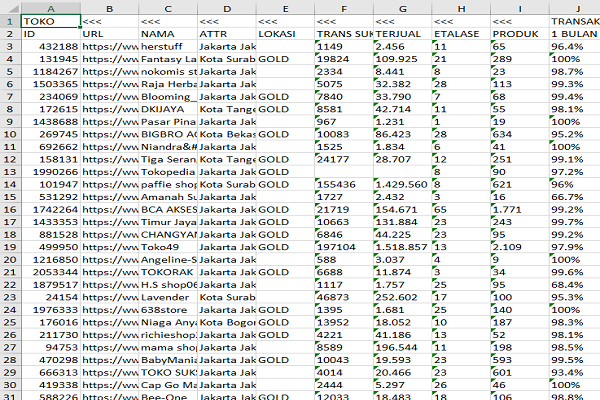Select the cell with ID 1184267

pos(51,72)
